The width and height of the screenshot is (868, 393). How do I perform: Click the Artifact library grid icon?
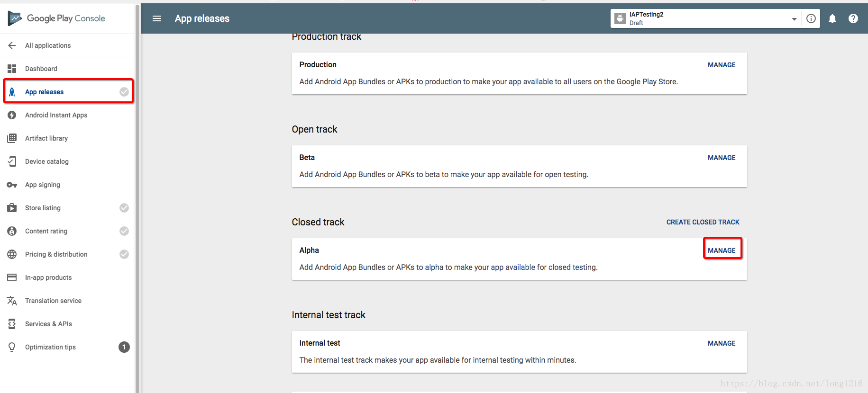click(12, 138)
